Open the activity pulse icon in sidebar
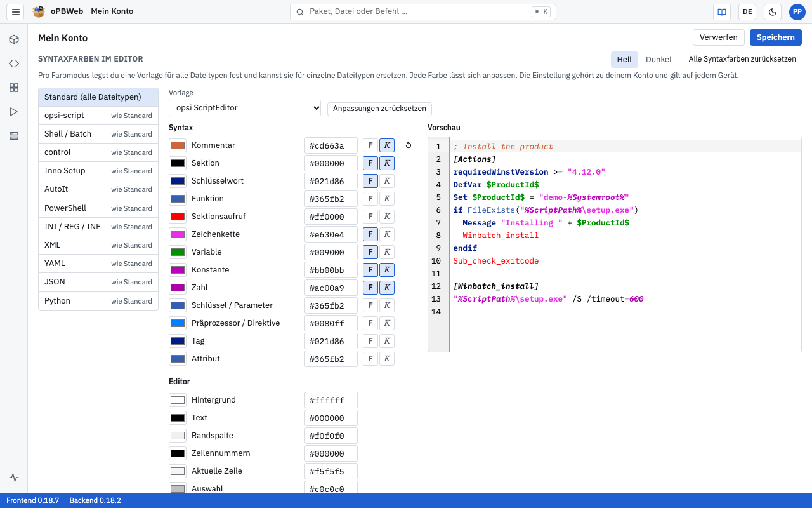This screenshot has width=812, height=508. click(x=14, y=478)
